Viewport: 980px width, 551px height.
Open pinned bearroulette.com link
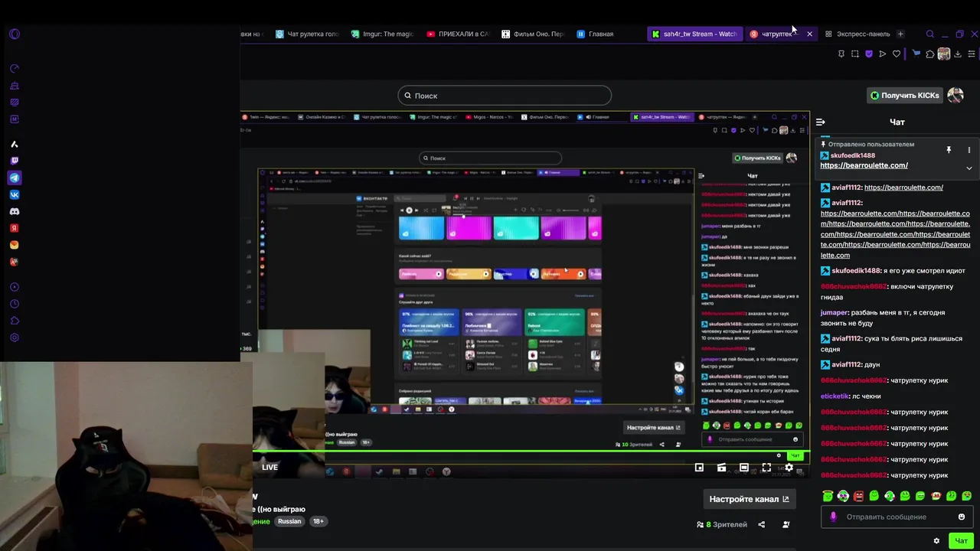tap(864, 165)
